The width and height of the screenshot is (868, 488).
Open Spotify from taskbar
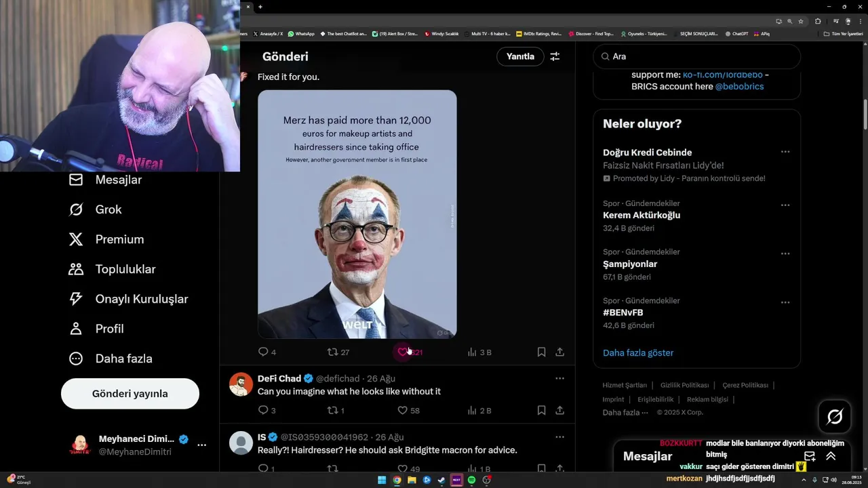tap(471, 480)
